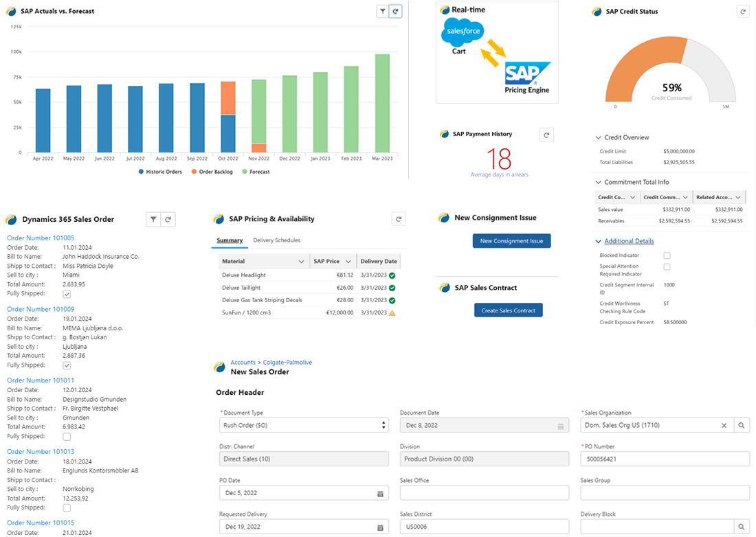Image resolution: width=756 pixels, height=537 pixels.
Task: Open Order Number 101011 link
Action: (41, 380)
